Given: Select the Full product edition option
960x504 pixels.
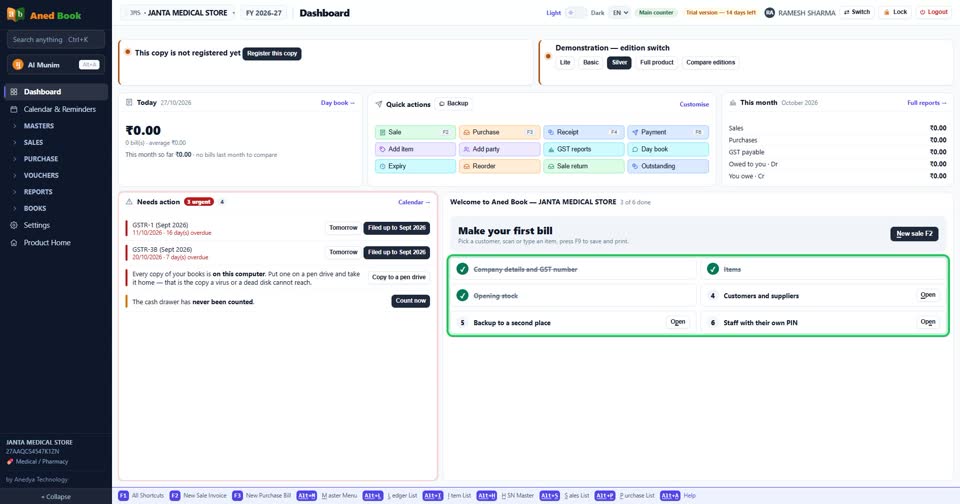Looking at the screenshot, I should point(657,62).
